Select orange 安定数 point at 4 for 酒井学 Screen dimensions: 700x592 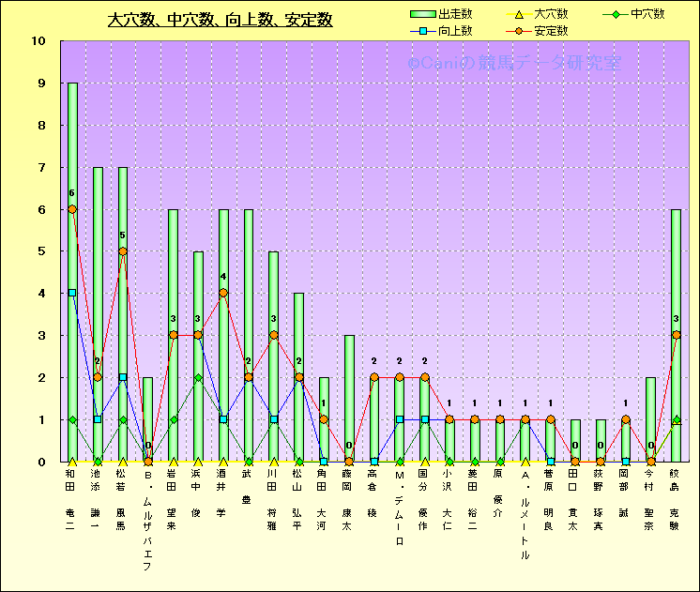[222, 293]
